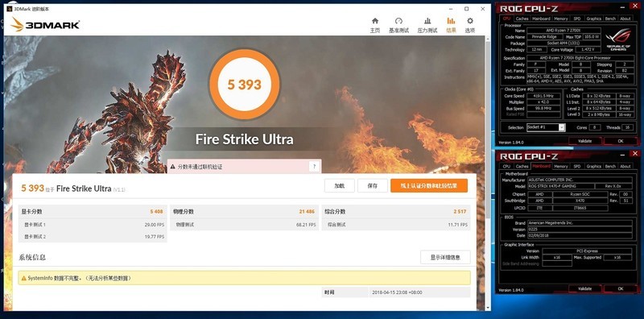
Task: Click the BIOS date 02/09/2018 field
Action: coord(580,235)
